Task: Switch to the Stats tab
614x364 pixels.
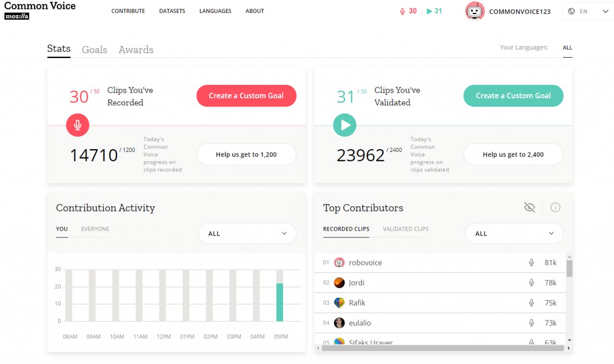Action: 59,49
